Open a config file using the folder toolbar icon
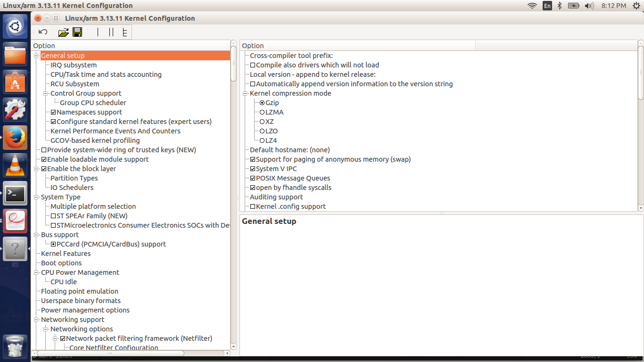644x362 pixels. [63, 32]
